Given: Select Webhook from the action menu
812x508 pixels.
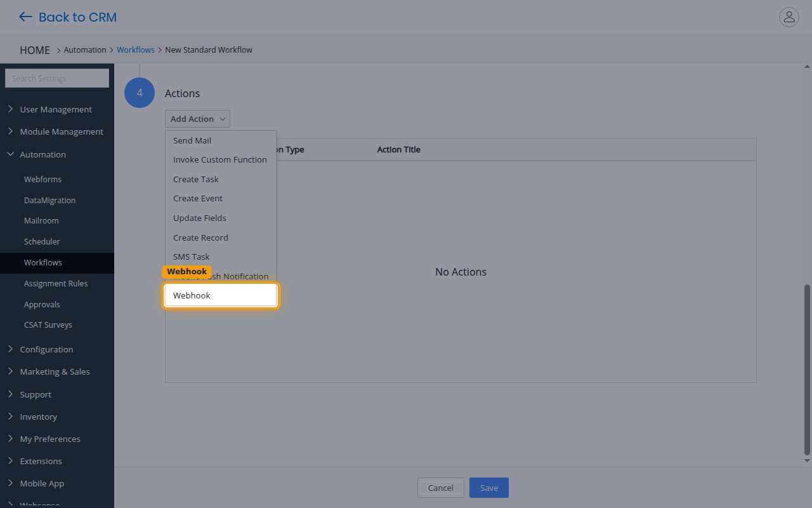Looking at the screenshot, I should [x=221, y=296].
